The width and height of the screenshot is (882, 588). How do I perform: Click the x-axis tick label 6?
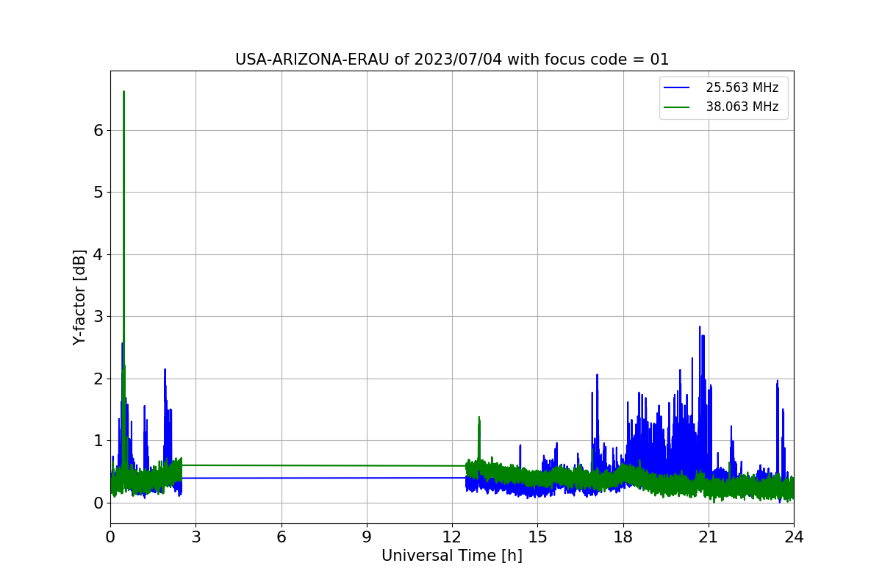[x=282, y=537]
